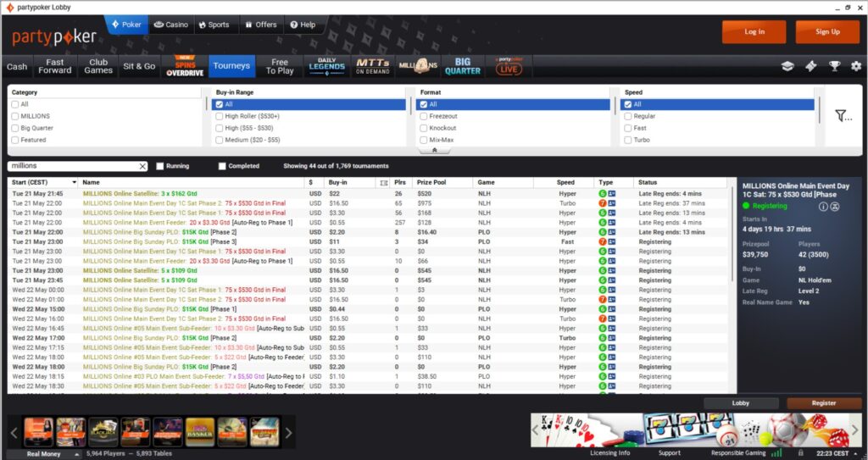This screenshot has width=868, height=460.
Task: Go to the Fast Forward tab
Action: [x=55, y=66]
